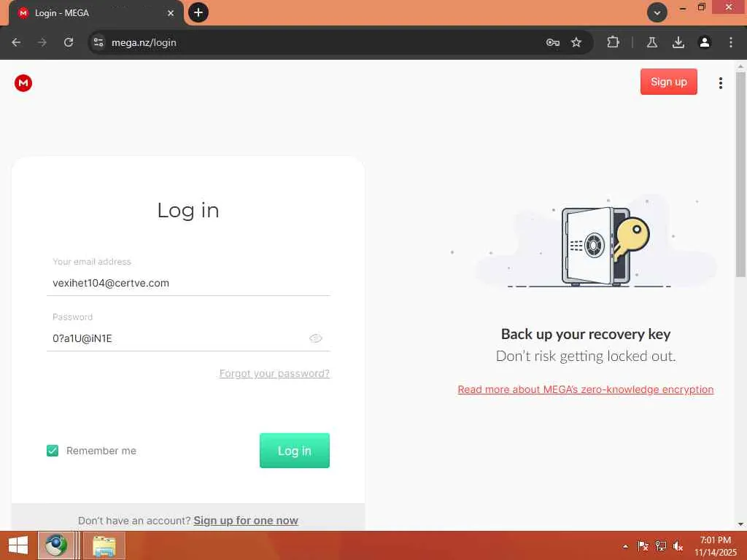Expand the tab search dropdown
Screen dimensions: 747x560
click(657, 13)
